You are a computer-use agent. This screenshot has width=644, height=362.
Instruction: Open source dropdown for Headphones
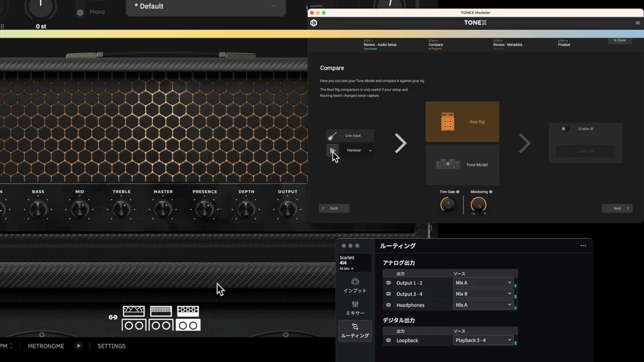tap(483, 305)
